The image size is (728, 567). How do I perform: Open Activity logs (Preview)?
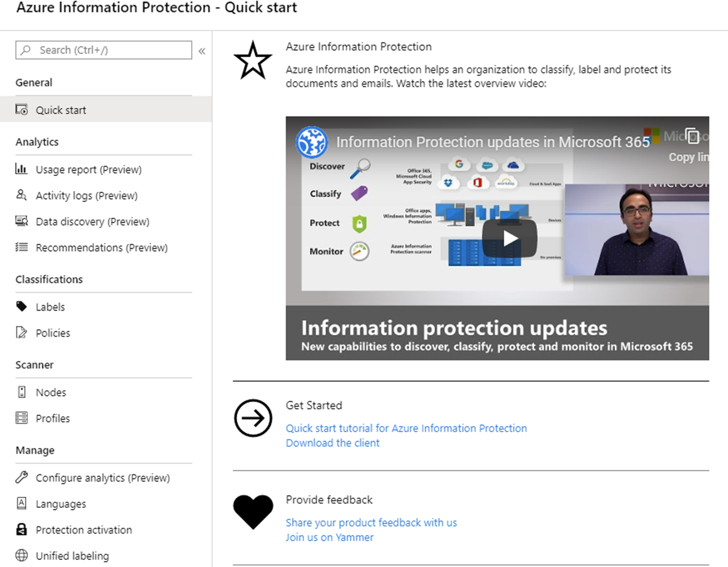[87, 196]
